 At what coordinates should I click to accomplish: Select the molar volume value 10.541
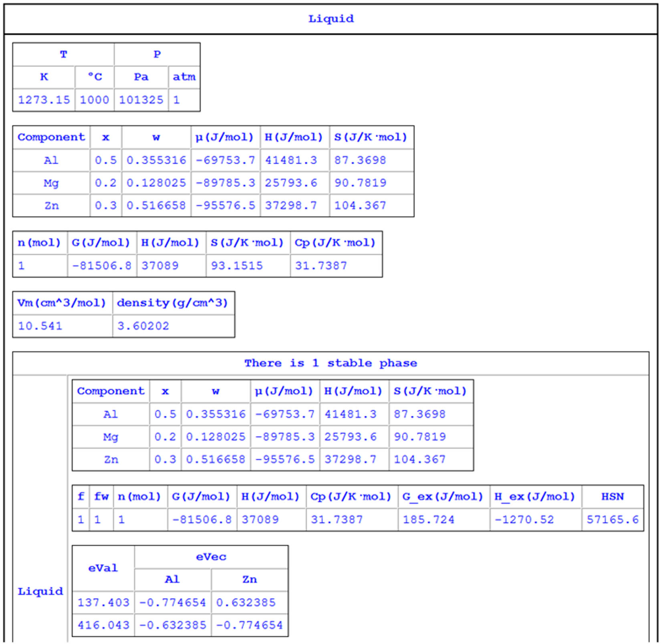pos(40,326)
